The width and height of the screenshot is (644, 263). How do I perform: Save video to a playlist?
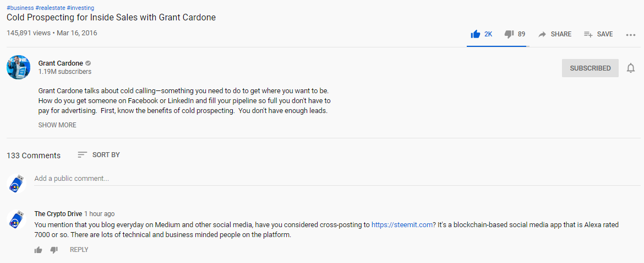coord(598,34)
